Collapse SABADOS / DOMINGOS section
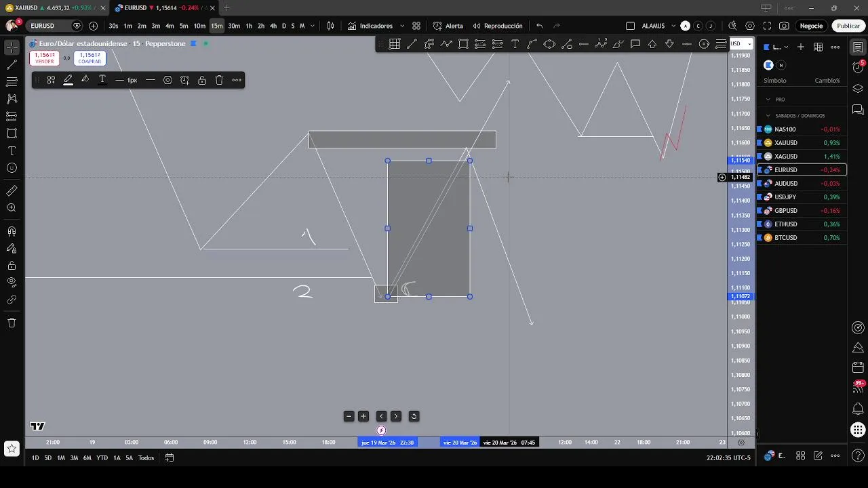This screenshot has width=868, height=488. click(768, 116)
